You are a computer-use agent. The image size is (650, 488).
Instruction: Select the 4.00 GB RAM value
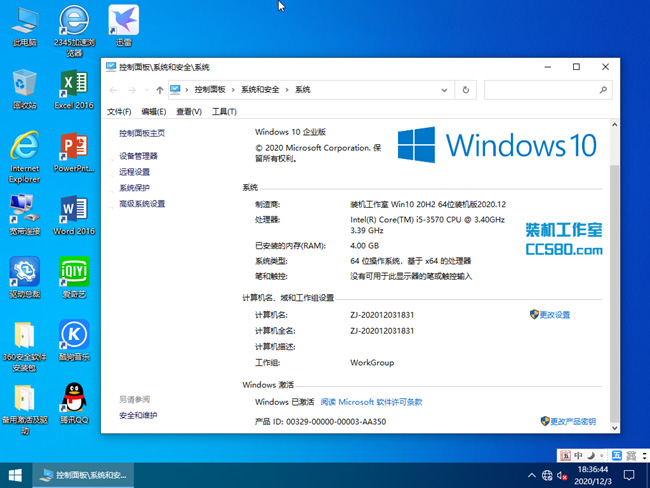point(364,245)
